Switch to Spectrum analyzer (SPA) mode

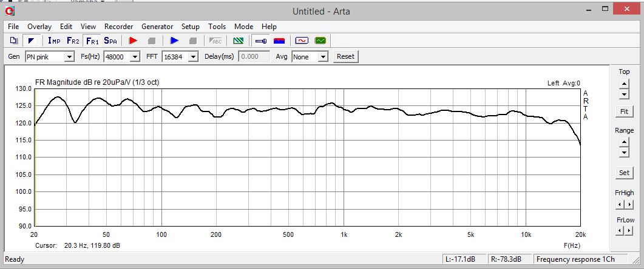[110, 41]
